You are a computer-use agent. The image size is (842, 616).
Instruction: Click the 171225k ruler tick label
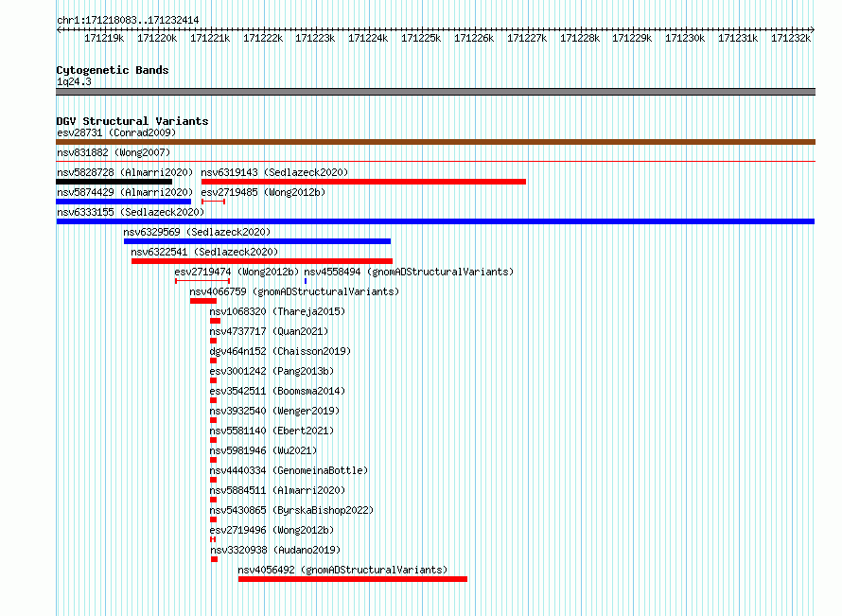421,38
